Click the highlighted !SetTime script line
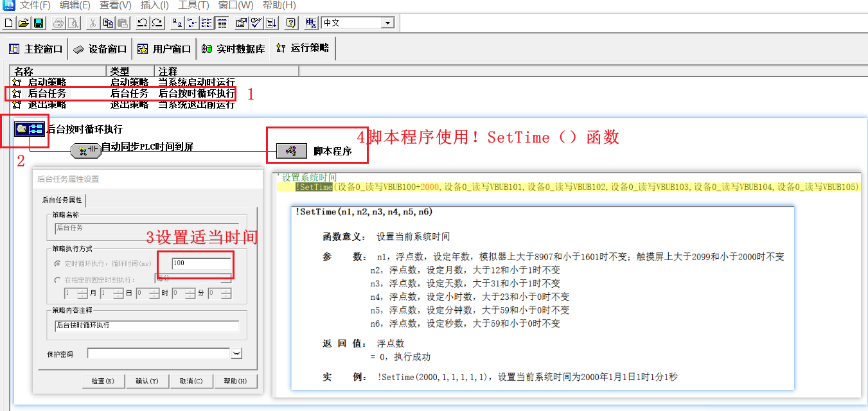This screenshot has height=411, width=868. (x=568, y=187)
